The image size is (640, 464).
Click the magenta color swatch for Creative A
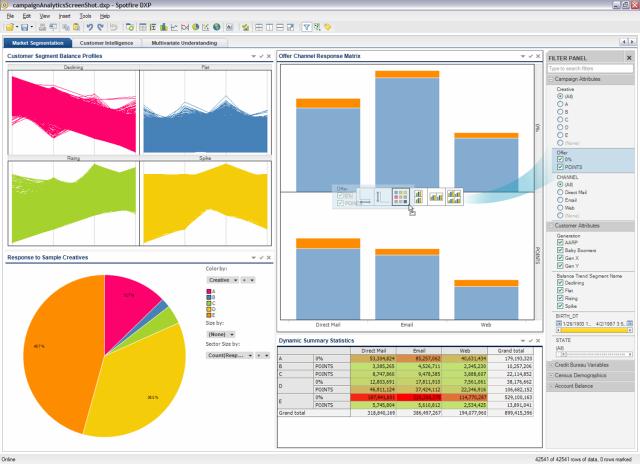[209, 291]
